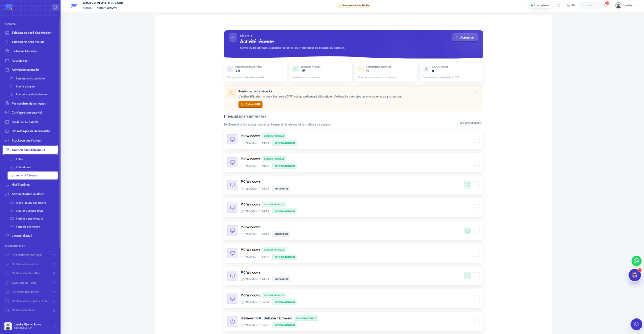This screenshot has height=334, width=644.
Task: Click the user avatar in the header
Action: click(x=619, y=6)
